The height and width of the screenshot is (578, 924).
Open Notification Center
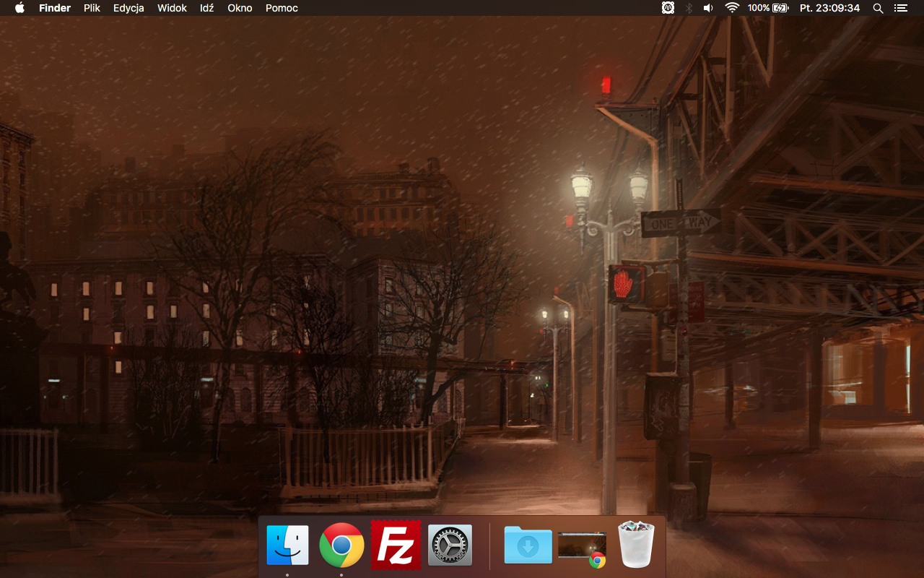[x=899, y=8]
